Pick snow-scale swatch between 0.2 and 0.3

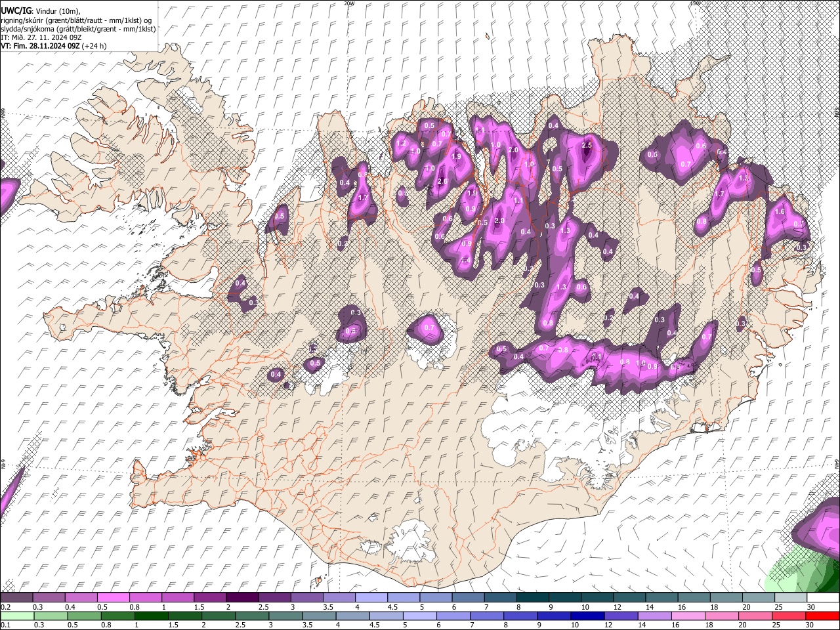16,597
